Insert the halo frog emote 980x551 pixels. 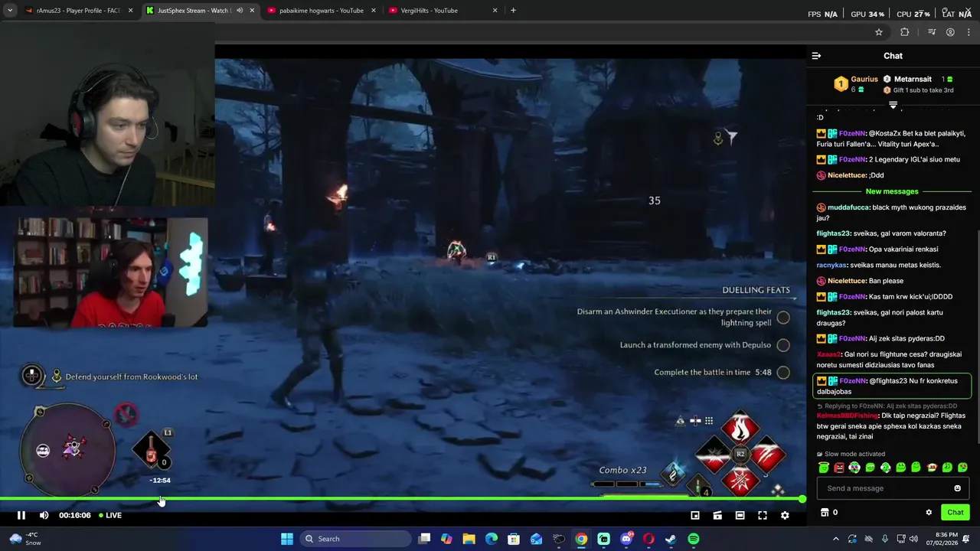(x=824, y=468)
